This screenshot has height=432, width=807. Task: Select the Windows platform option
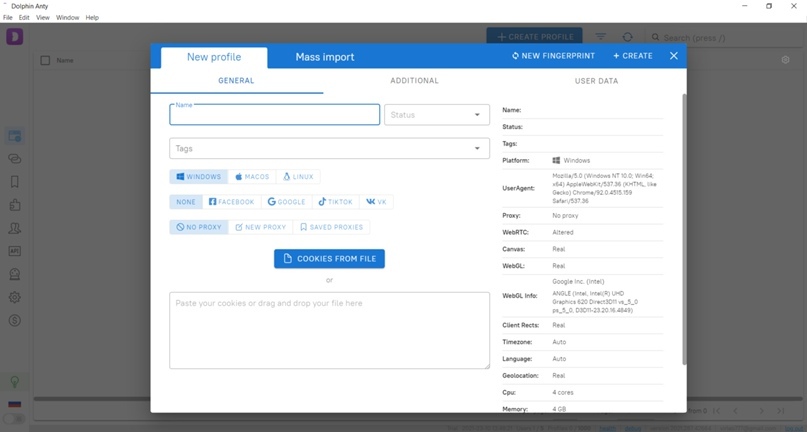[199, 177]
